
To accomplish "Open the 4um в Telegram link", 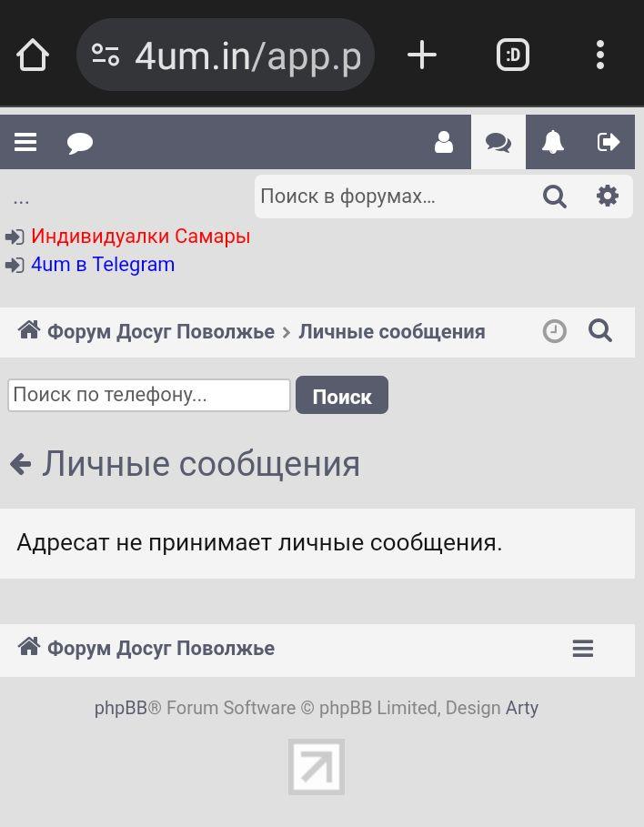I will coord(103,265).
